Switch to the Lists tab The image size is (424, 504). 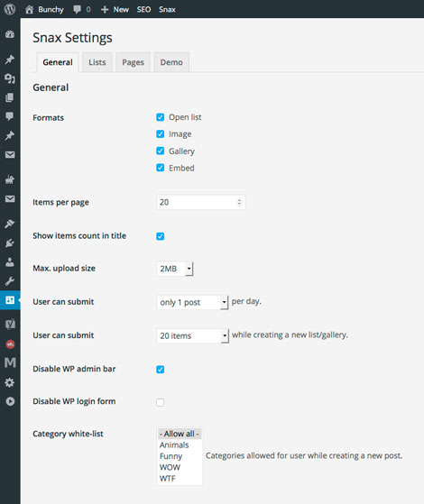(97, 62)
